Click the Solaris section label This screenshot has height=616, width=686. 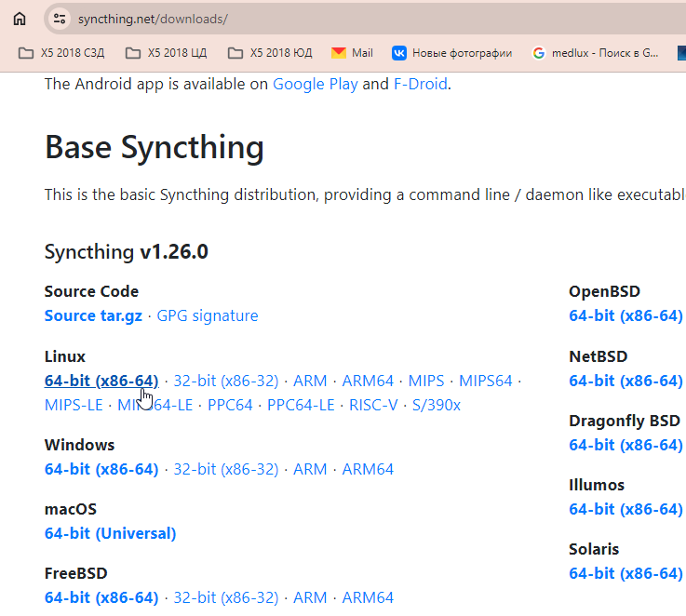click(x=594, y=550)
